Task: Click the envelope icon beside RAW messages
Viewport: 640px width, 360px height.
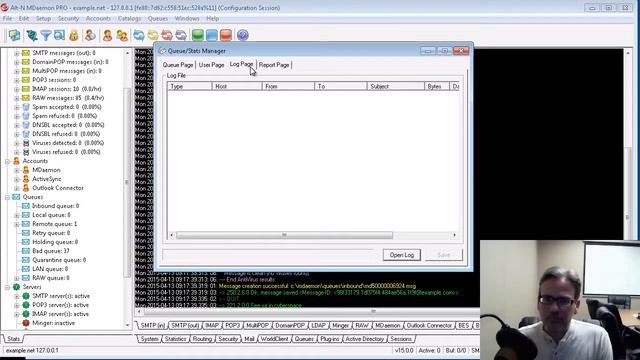Action: pyautogui.click(x=26, y=98)
